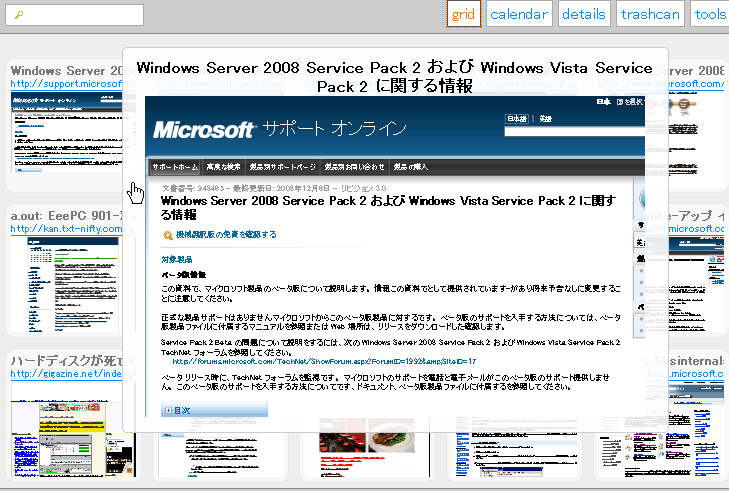Follow the kan.txt-nifty.com link
Viewport: 729px width, 491px height.
coord(66,229)
